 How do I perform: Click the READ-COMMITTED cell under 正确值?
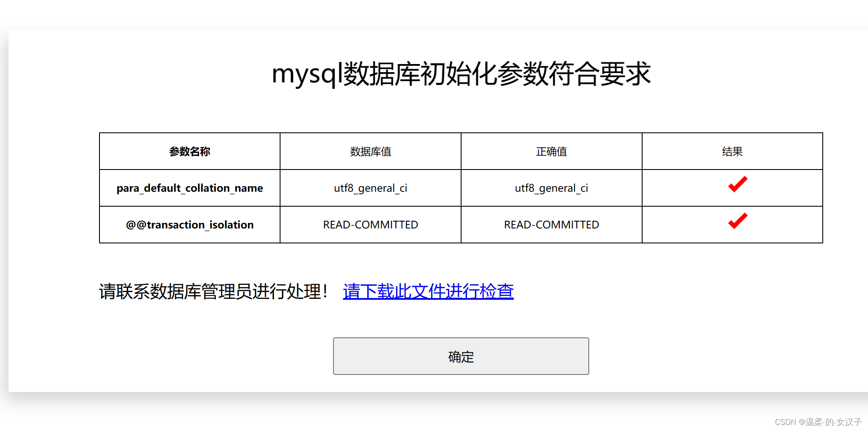[551, 225]
